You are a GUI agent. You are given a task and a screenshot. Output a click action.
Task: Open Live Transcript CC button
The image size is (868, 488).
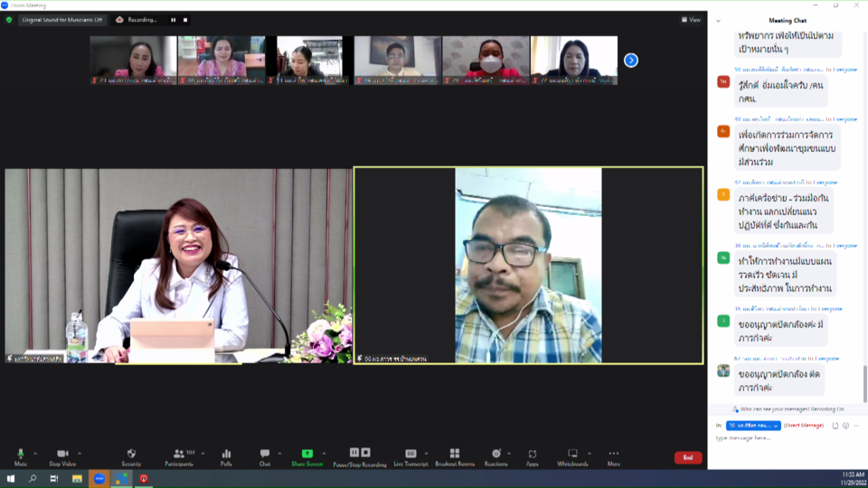410,457
